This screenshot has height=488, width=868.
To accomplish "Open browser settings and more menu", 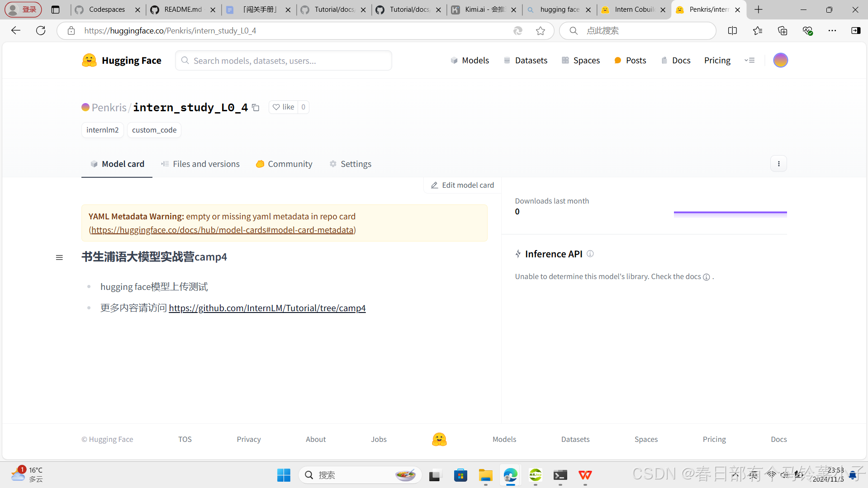I will [x=832, y=30].
